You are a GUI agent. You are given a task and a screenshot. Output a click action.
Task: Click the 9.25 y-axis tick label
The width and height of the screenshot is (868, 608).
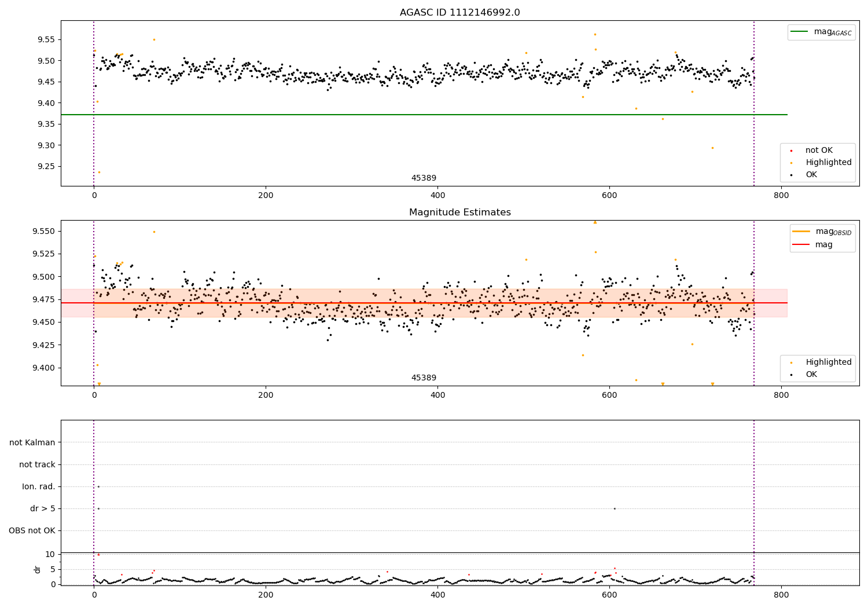click(x=46, y=166)
